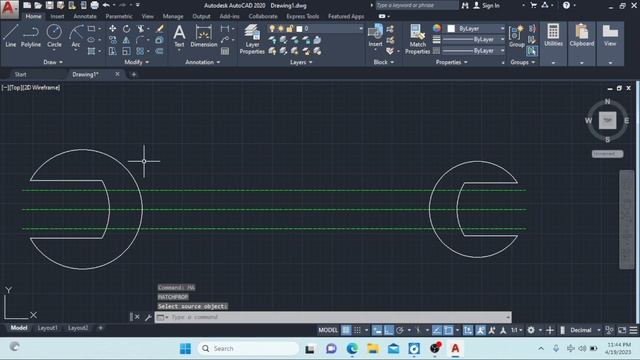
Task: Open the annotation scale 1:1 dropdown
Action: (517, 330)
